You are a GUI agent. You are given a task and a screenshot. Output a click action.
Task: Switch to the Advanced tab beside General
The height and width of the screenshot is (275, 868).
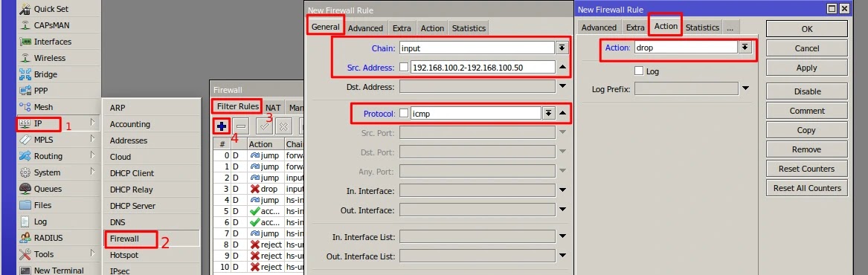pyautogui.click(x=365, y=28)
